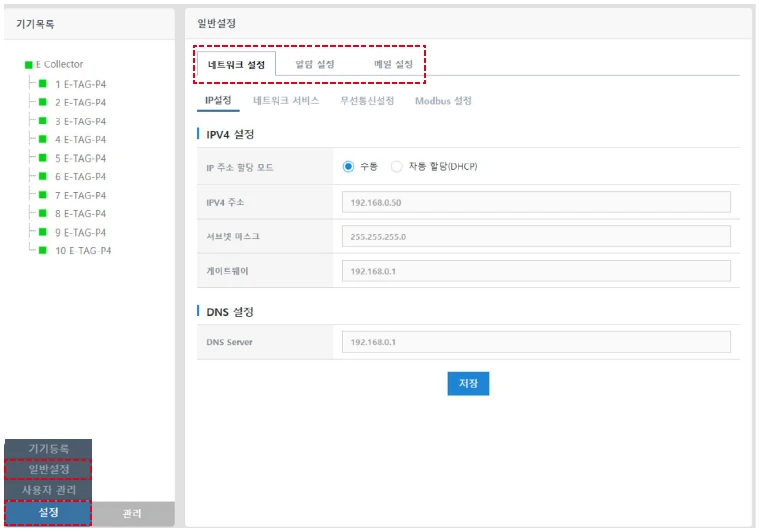759x532 pixels.
Task: Switch to the 알람 설정 tab
Action: point(315,64)
